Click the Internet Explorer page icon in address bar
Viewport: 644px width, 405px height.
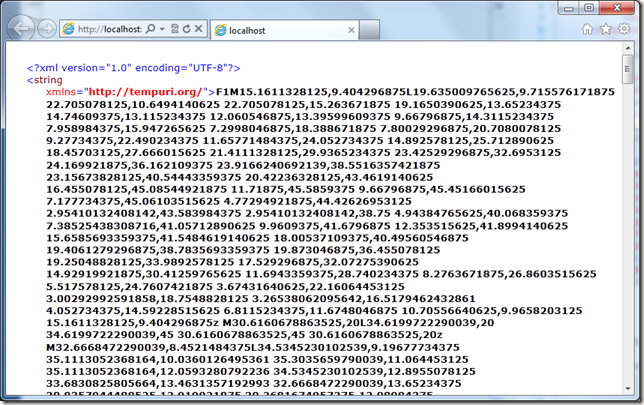click(x=68, y=29)
